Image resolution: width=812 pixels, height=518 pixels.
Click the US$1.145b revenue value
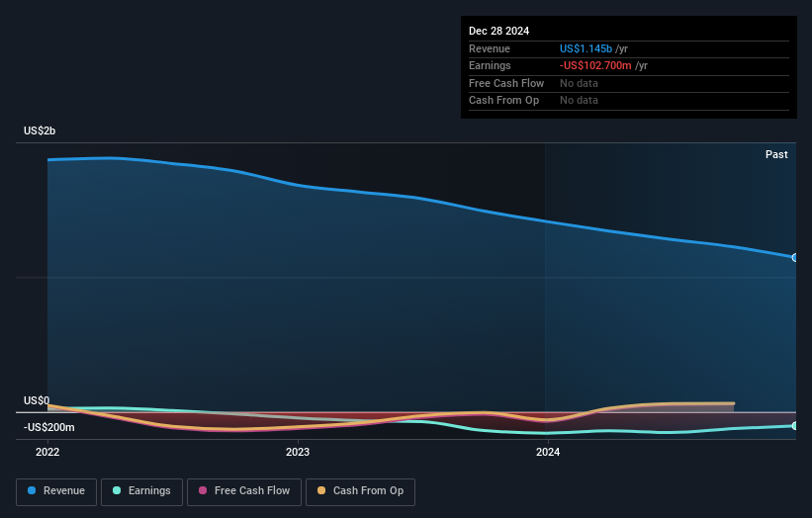586,48
